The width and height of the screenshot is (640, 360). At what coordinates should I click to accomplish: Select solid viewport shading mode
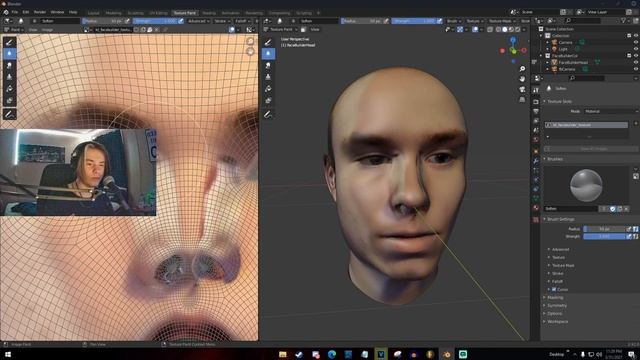tap(505, 29)
